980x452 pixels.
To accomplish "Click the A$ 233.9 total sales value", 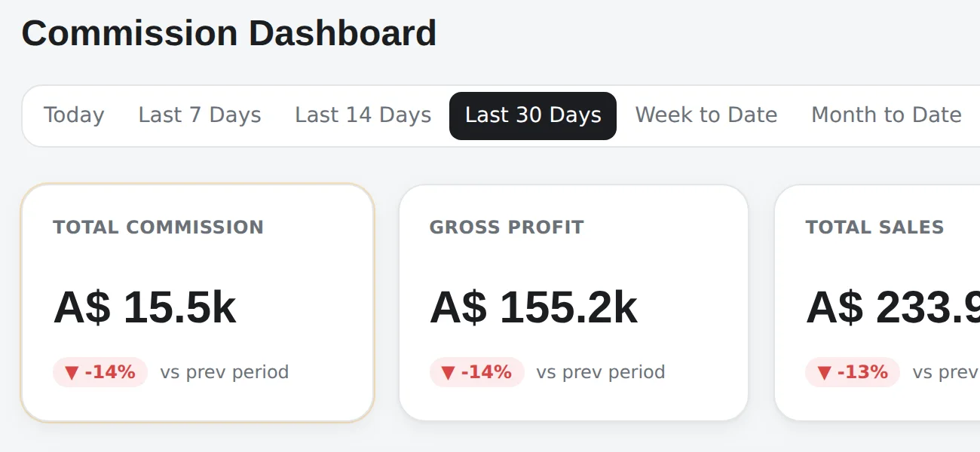I will (893, 307).
